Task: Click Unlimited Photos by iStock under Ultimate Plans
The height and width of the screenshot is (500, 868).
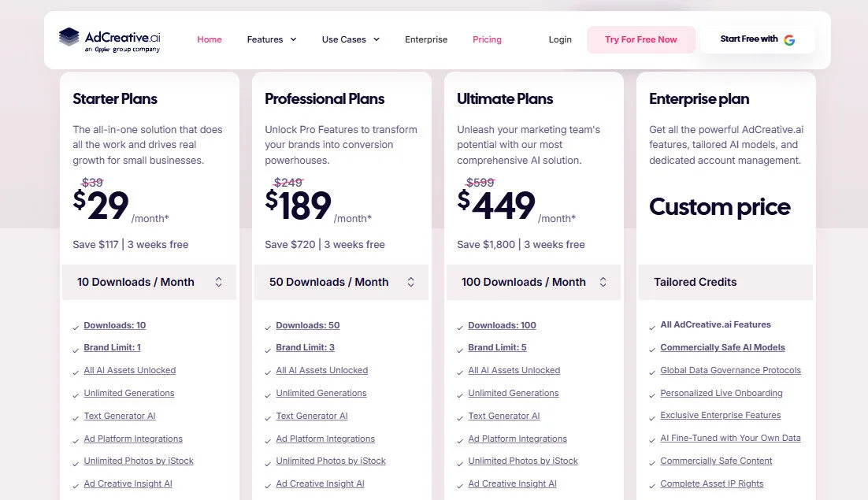Action: (523, 461)
